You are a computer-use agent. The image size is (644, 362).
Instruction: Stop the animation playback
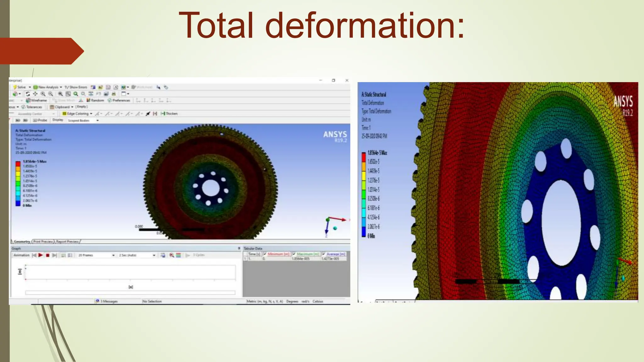[47, 255]
